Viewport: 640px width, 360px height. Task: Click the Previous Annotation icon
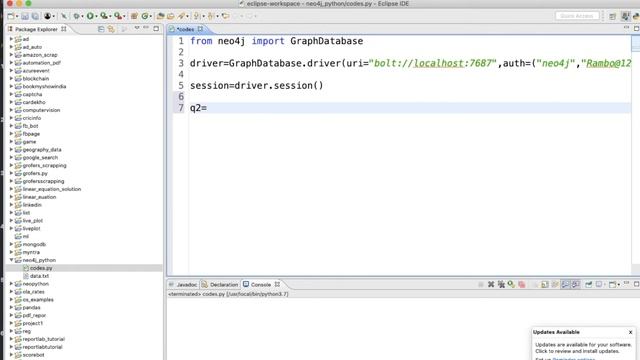(211, 16)
